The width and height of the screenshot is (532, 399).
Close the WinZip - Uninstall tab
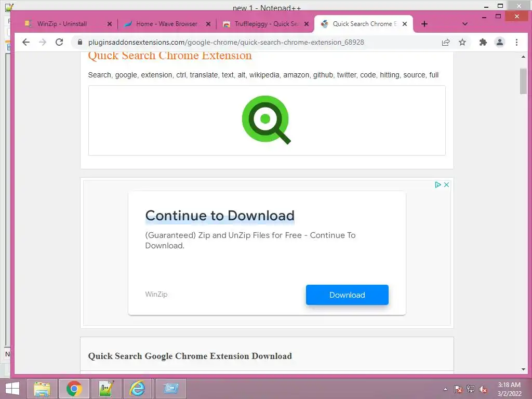[x=109, y=24]
